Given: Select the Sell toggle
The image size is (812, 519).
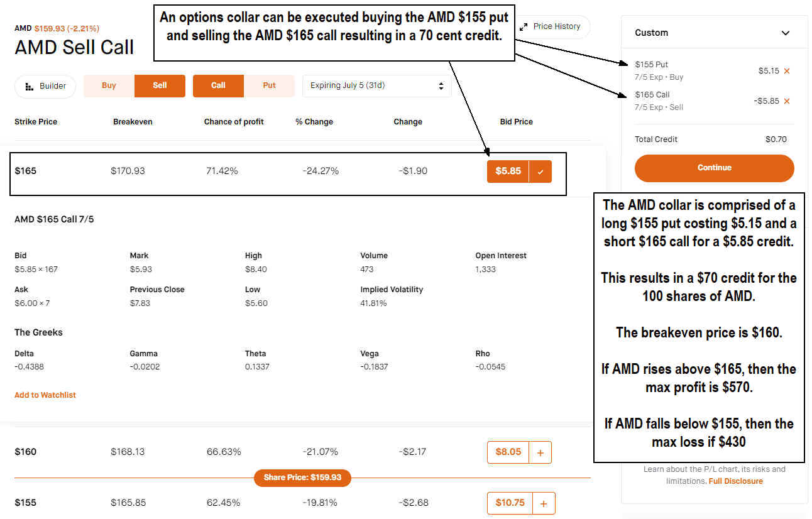Looking at the screenshot, I should point(160,86).
